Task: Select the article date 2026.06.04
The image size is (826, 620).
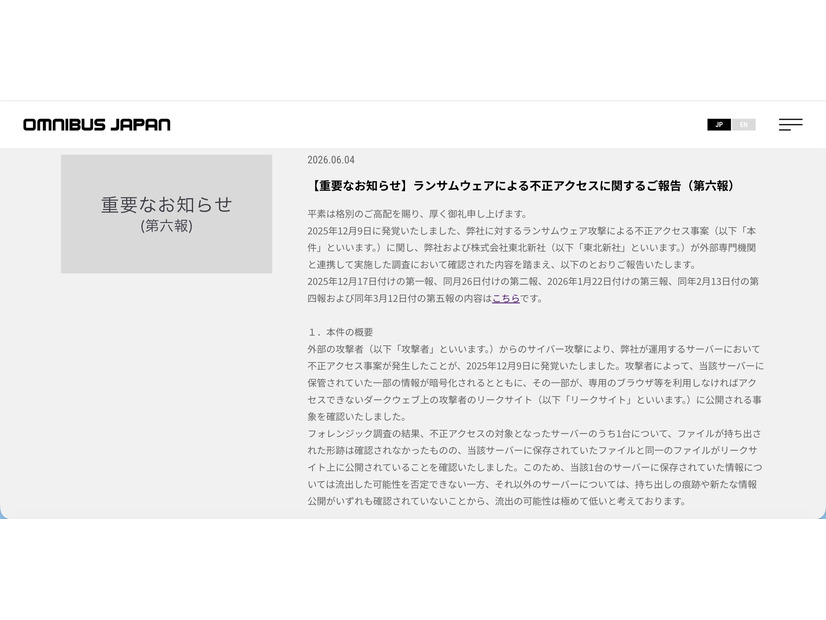Action: tap(331, 160)
